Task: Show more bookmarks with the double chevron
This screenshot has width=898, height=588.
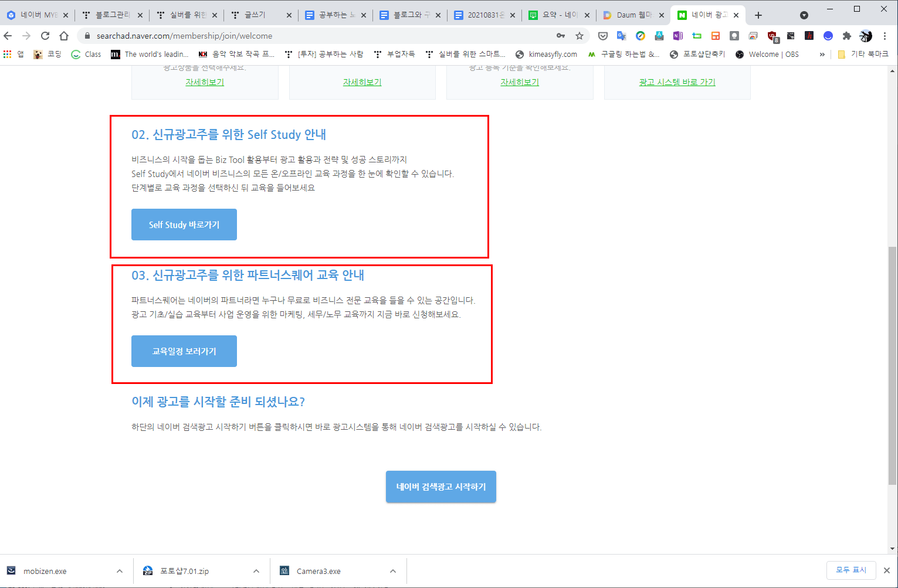Action: click(822, 54)
